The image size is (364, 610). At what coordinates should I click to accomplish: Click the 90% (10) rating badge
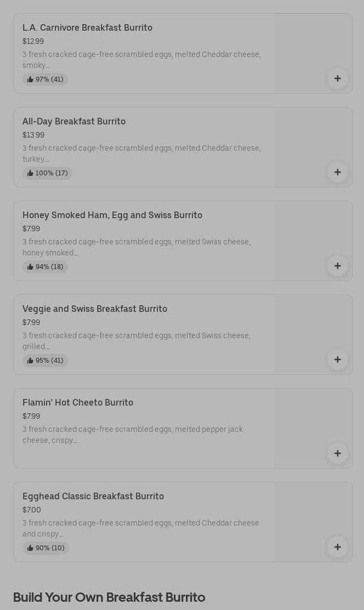coord(46,548)
